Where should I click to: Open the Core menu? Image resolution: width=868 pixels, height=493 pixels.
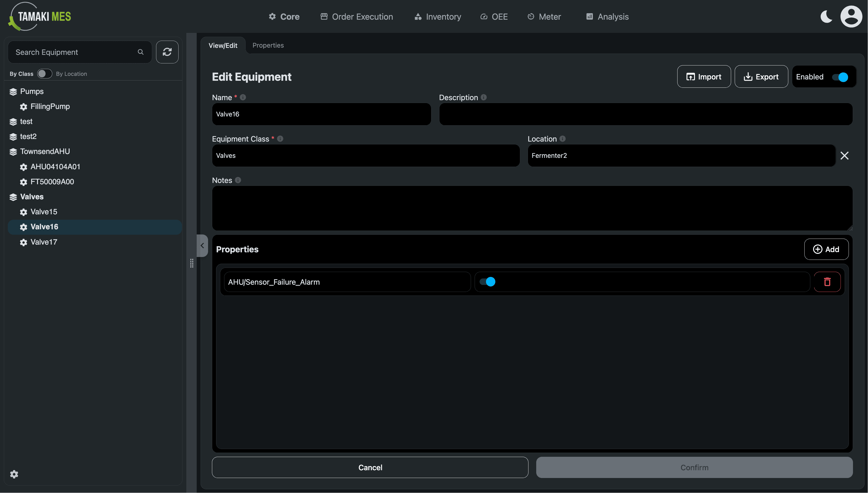[x=284, y=17]
